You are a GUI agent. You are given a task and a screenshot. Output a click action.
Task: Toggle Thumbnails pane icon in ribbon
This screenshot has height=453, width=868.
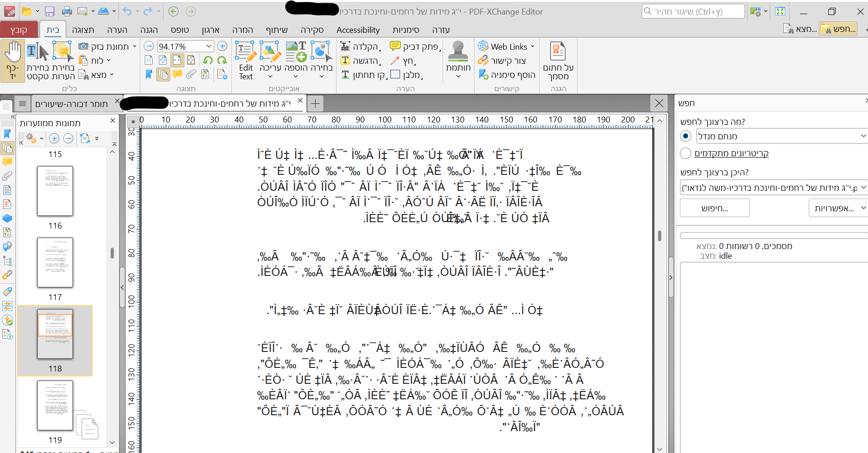(163, 74)
